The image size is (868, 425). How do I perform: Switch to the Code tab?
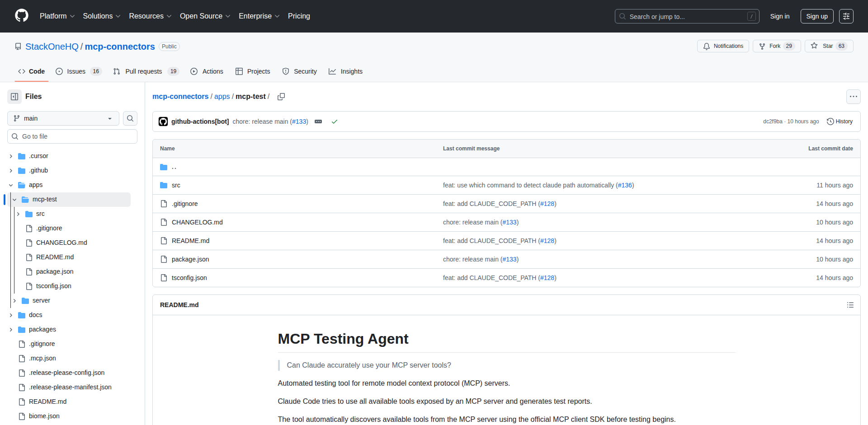tap(31, 71)
